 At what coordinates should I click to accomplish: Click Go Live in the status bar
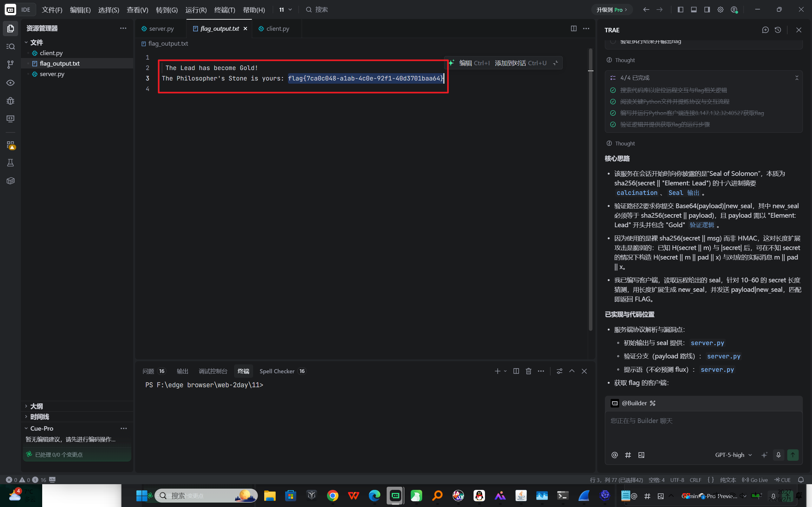click(755, 480)
